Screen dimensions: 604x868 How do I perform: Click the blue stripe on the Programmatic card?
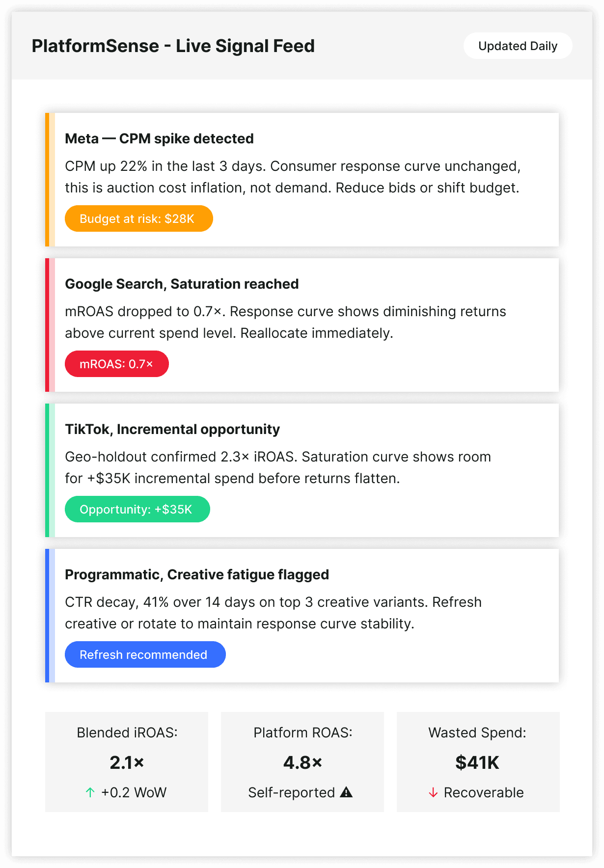point(48,616)
